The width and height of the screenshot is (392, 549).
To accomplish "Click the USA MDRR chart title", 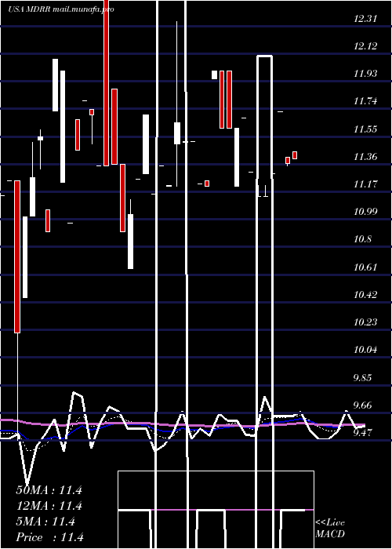I will [61, 9].
